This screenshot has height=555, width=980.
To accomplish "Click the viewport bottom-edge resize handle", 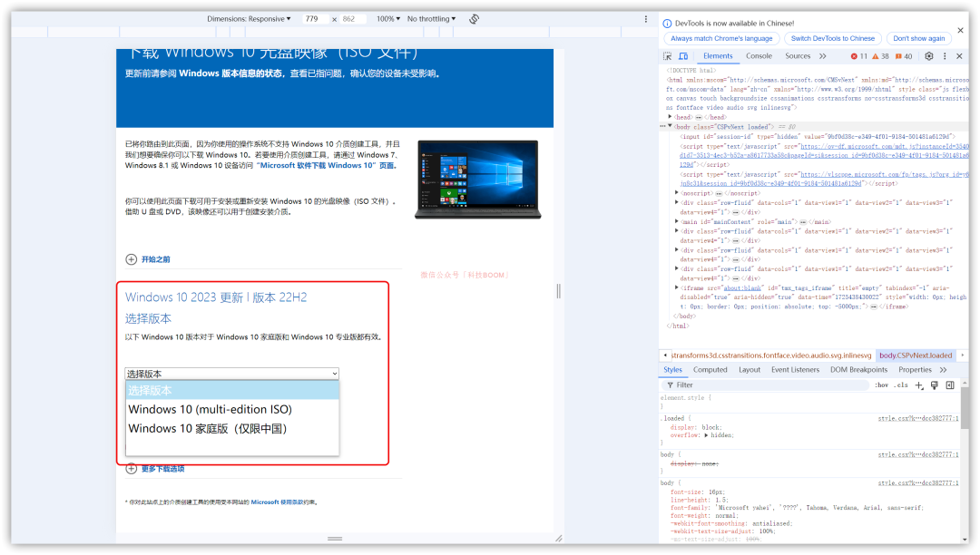I will [335, 538].
